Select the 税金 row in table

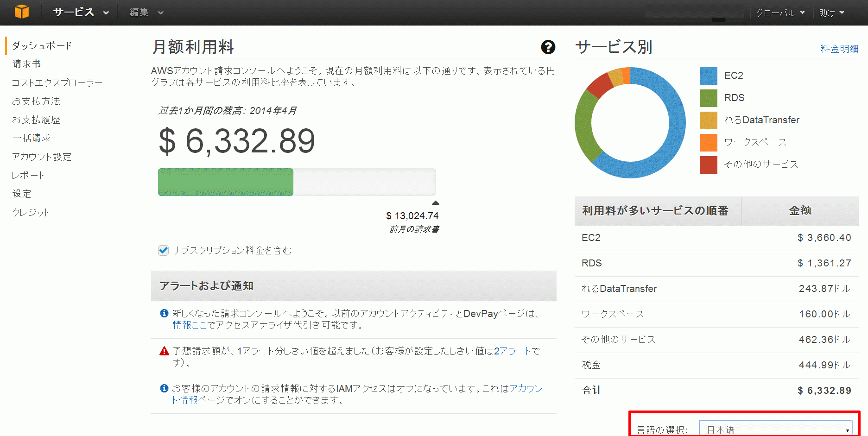(x=716, y=366)
